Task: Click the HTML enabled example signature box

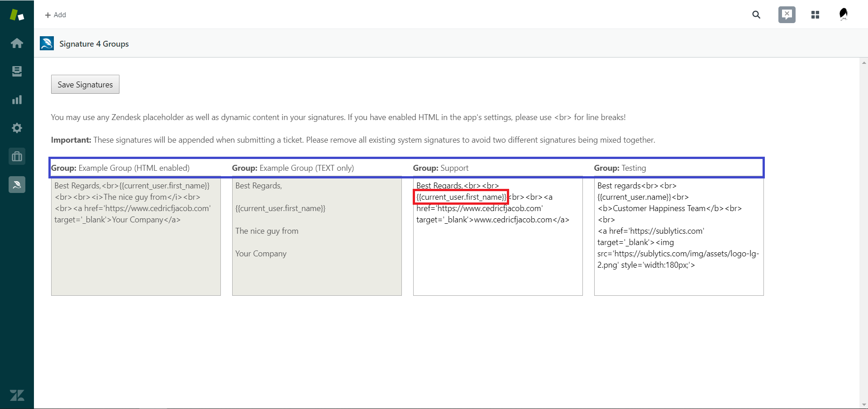Action: tap(136, 258)
